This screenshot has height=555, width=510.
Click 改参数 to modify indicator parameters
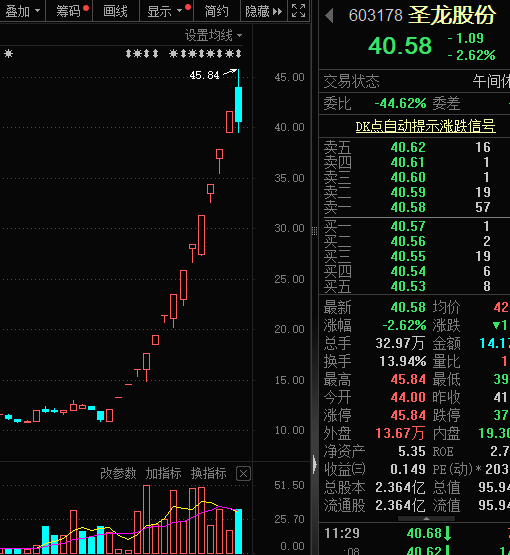118,473
